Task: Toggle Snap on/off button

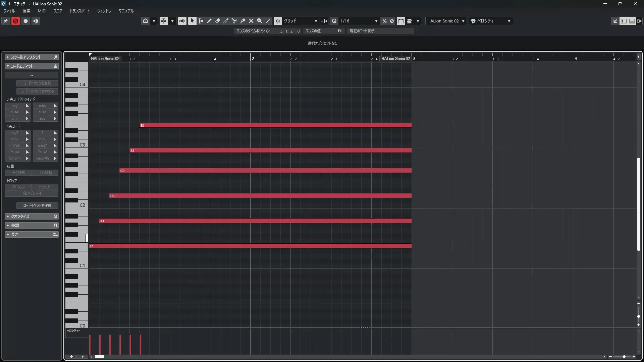Action: (278, 21)
